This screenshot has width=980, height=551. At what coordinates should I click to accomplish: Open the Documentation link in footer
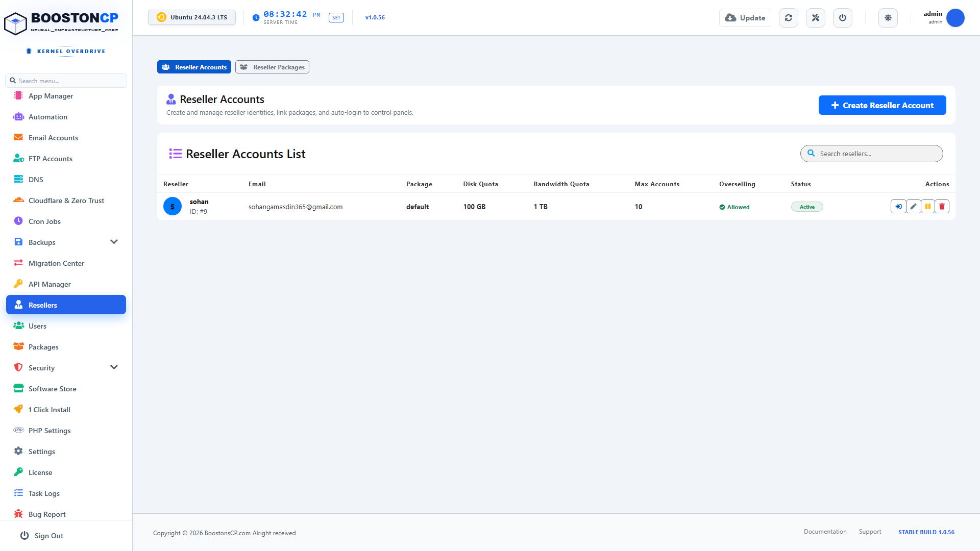tap(825, 532)
